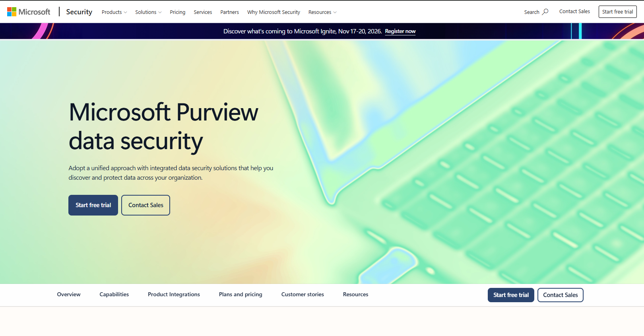Jump to Customer stories tab
Screen dimensions: 644x336
[303, 295]
